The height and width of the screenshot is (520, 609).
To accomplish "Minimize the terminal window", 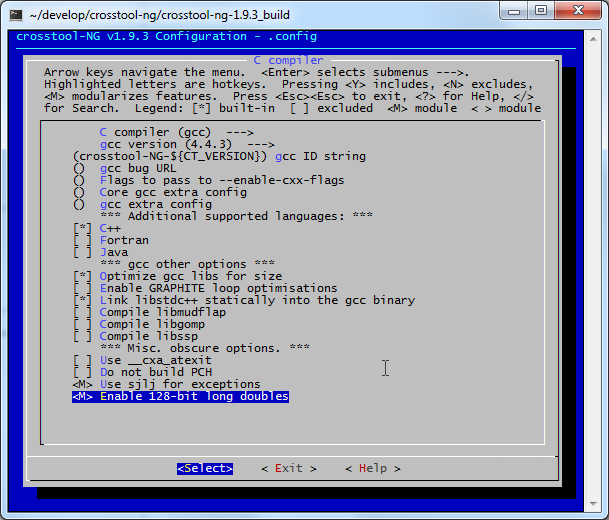I will (x=514, y=11).
